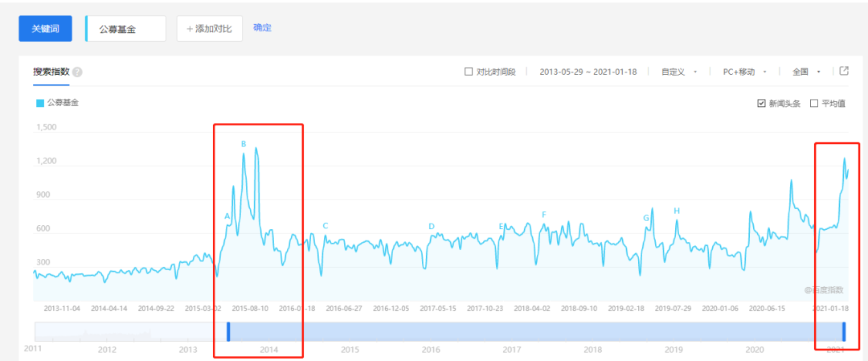Click the left handle of timeline range slider
This screenshot has height=361, width=868.
tap(228, 331)
